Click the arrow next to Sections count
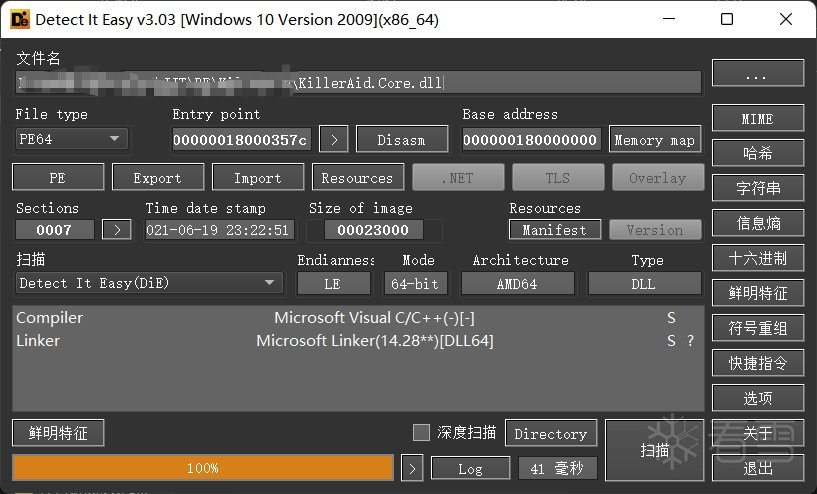 click(117, 230)
